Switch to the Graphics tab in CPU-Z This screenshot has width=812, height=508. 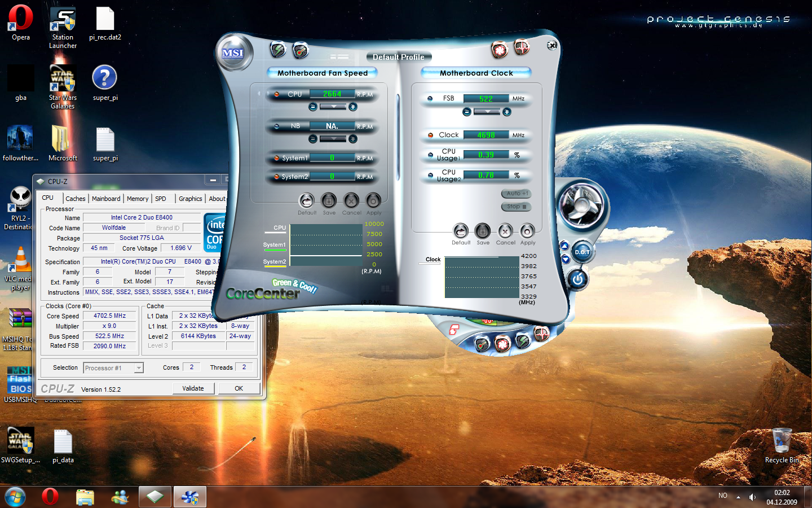coord(191,199)
